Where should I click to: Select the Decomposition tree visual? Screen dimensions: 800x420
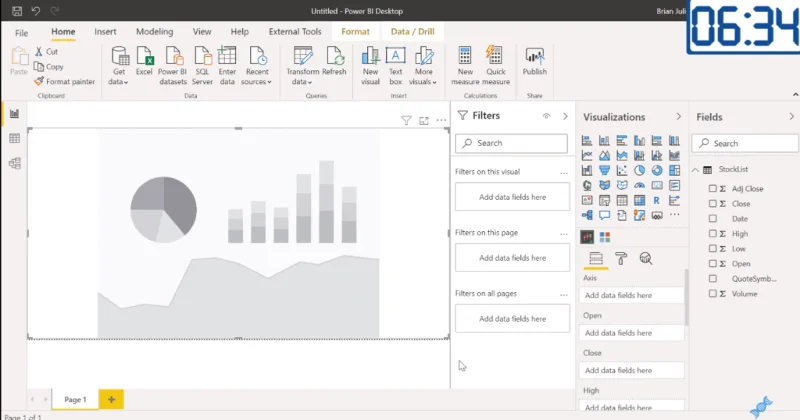pyautogui.click(x=587, y=215)
